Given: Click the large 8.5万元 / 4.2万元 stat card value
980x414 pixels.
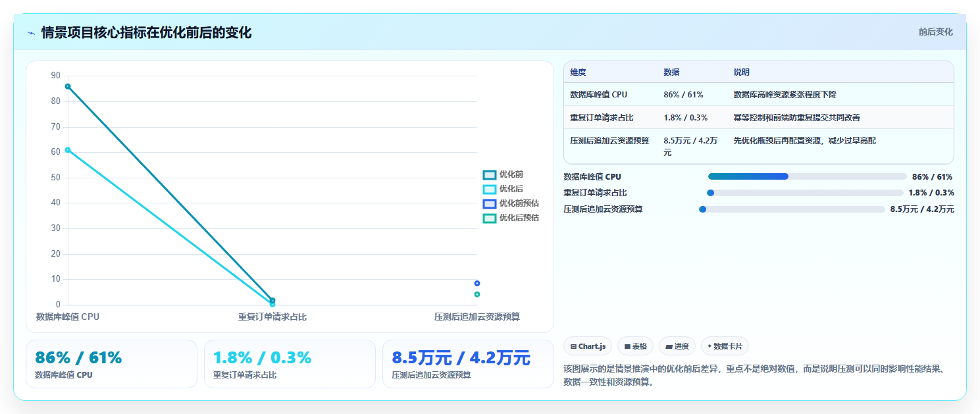Looking at the screenshot, I should click(x=461, y=358).
